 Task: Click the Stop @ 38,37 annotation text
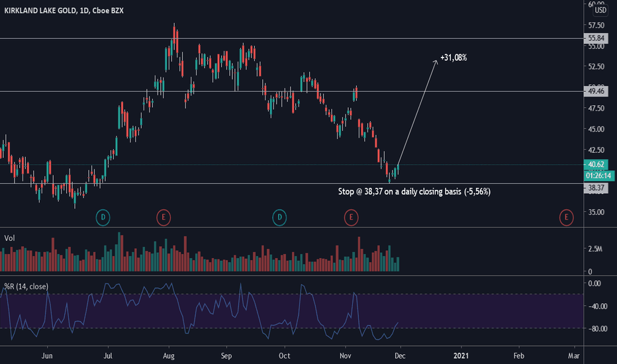coord(414,192)
